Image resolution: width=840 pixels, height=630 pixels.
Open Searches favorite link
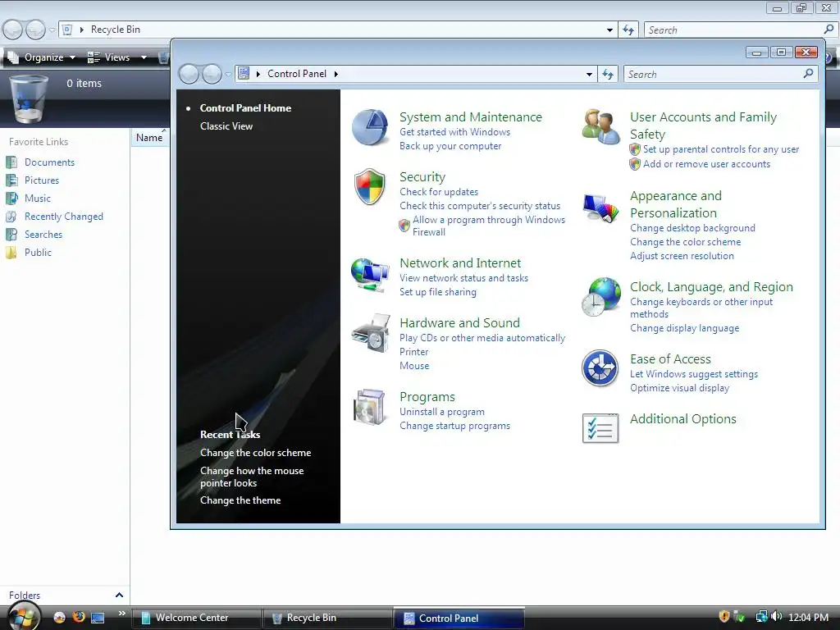(43, 234)
